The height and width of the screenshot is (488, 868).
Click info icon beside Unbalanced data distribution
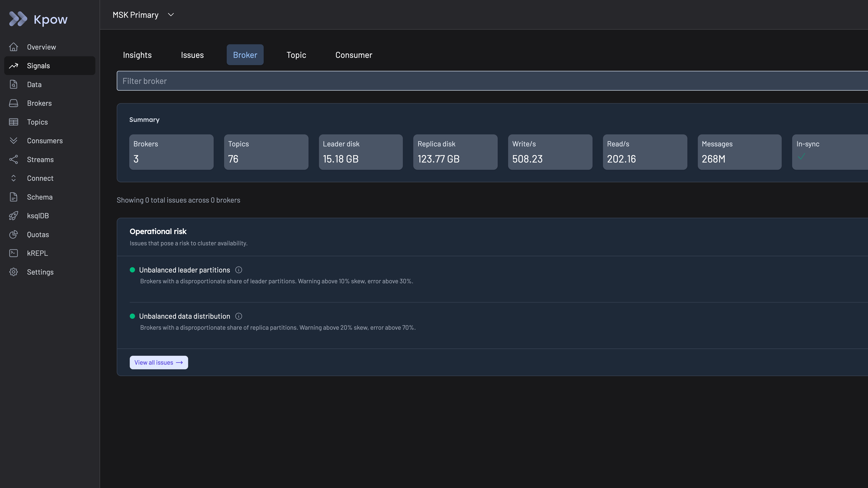[x=239, y=316]
